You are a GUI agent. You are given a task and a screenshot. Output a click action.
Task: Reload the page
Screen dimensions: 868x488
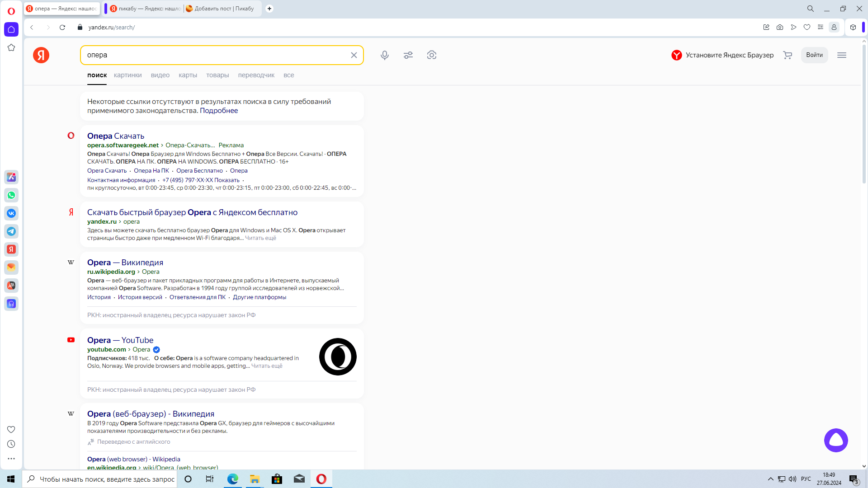[x=62, y=28]
